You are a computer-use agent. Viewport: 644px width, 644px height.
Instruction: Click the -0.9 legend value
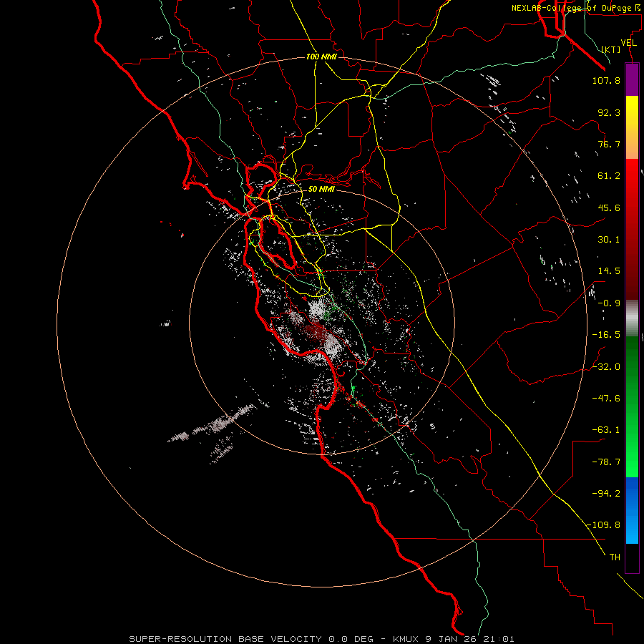point(609,303)
